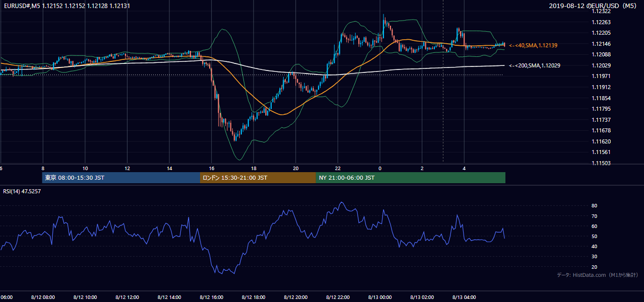The image size is (644, 302).
Task: Click the 東京 08:00-15:30 JST session bar
Action: [121, 178]
